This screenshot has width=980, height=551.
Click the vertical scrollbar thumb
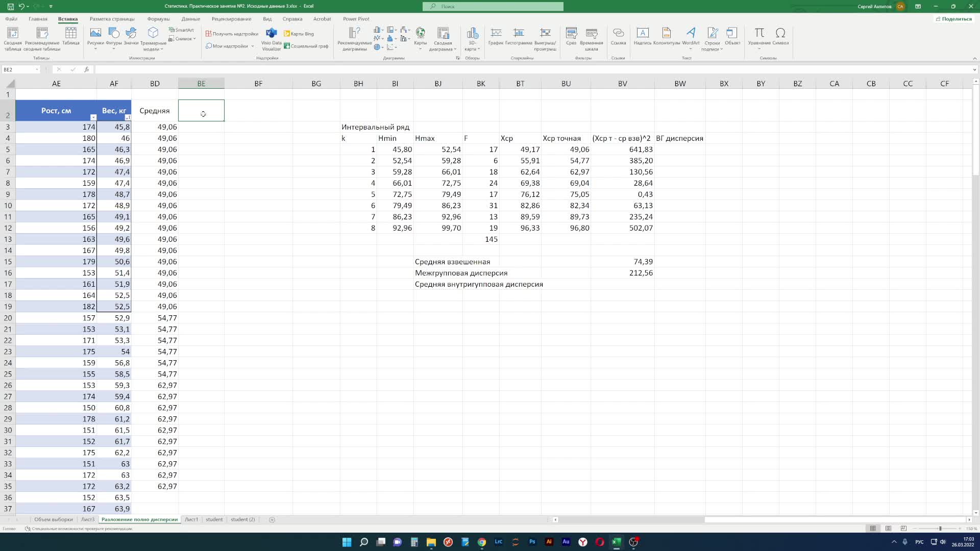pyautogui.click(x=976, y=131)
